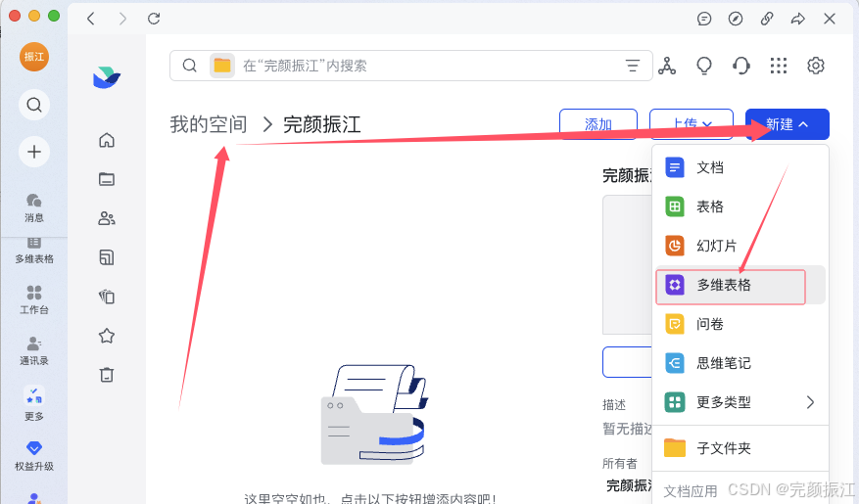The image size is (859, 504).
Task: Open 多维表格 in the left sidebar
Action: (34, 252)
